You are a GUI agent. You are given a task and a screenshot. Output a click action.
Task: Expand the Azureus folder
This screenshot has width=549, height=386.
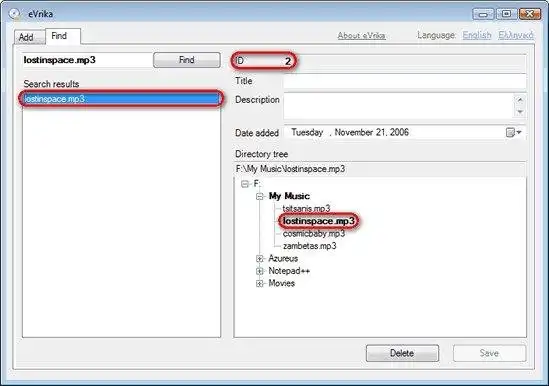point(259,259)
